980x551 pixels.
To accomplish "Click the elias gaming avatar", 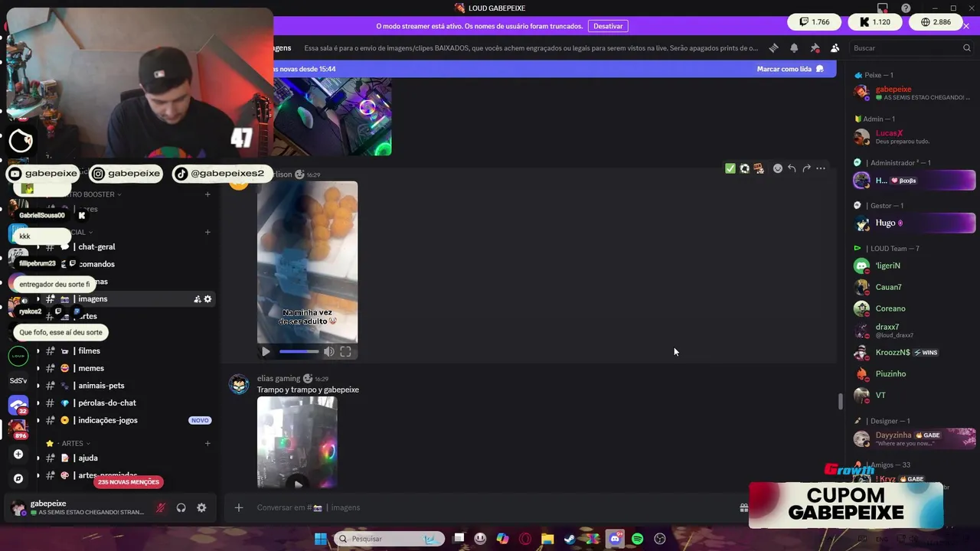I will (x=239, y=384).
